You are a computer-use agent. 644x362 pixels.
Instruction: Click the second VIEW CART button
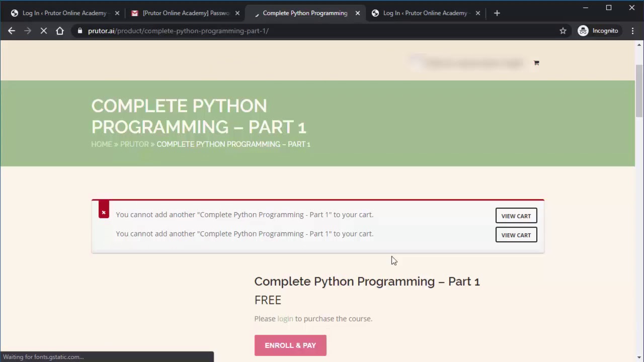[x=516, y=235]
